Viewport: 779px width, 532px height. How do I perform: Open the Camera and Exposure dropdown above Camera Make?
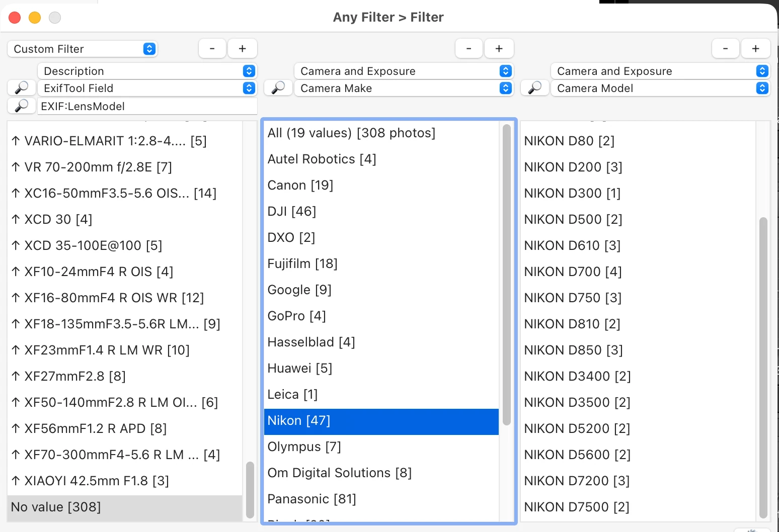404,71
